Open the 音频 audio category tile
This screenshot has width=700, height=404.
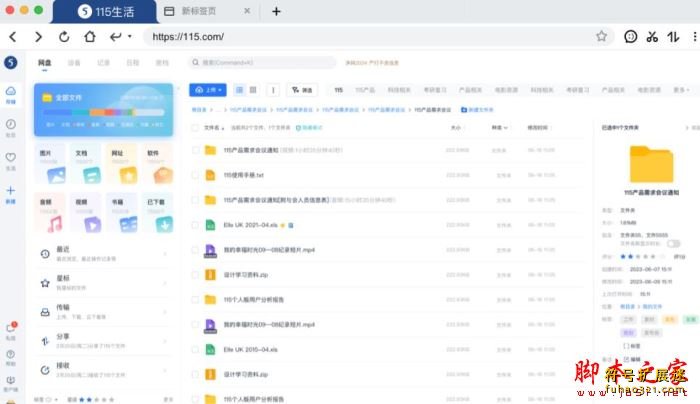50,213
